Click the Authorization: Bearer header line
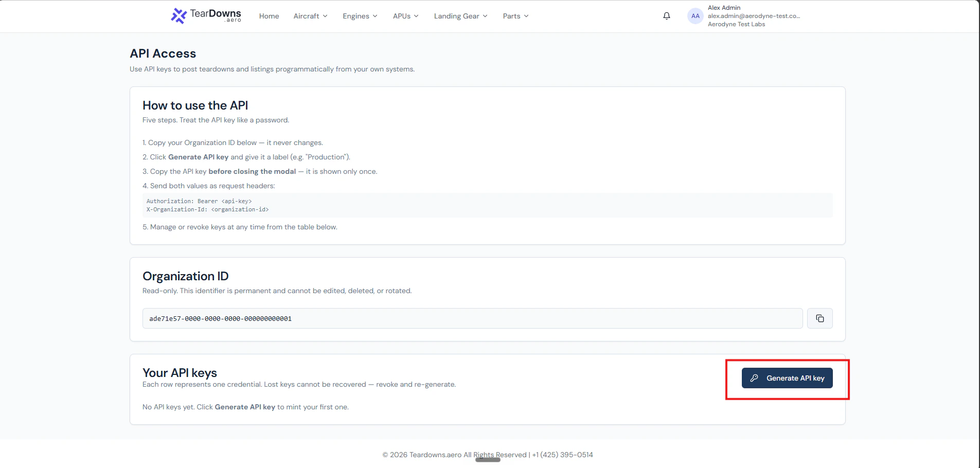This screenshot has width=980, height=468. pos(199,201)
